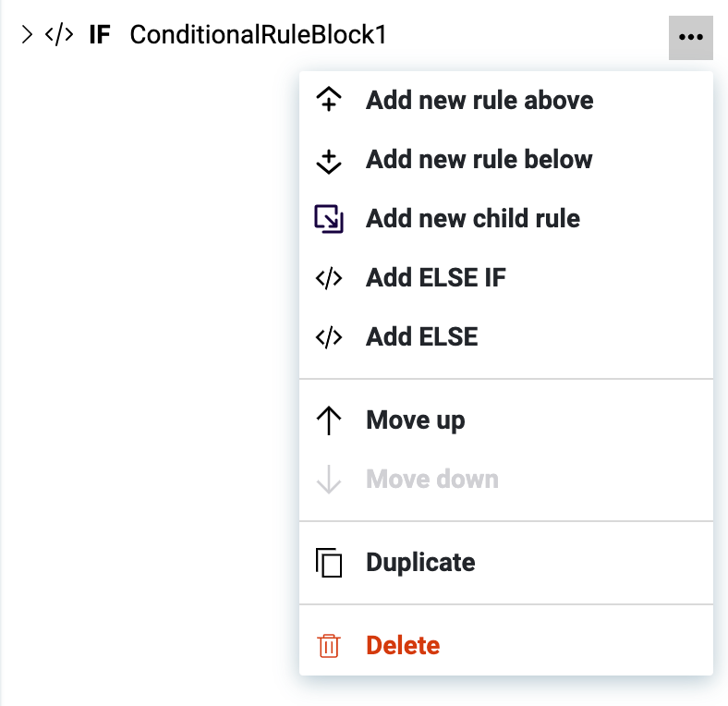Click the Duplicate copy icon

(329, 563)
